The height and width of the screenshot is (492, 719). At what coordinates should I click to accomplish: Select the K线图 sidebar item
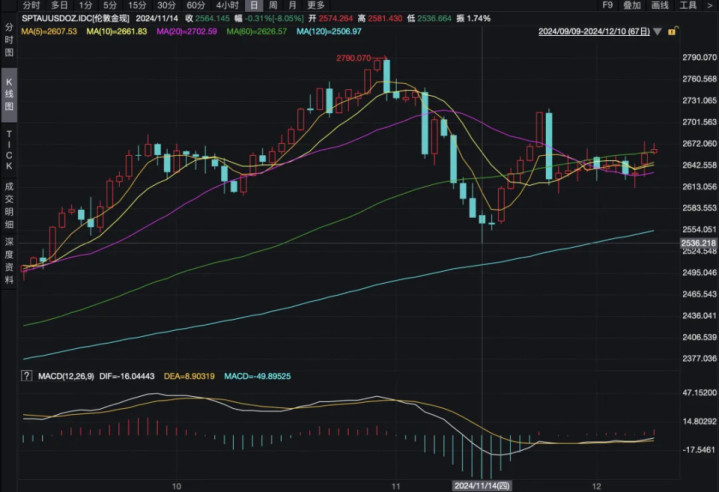coord(9,91)
